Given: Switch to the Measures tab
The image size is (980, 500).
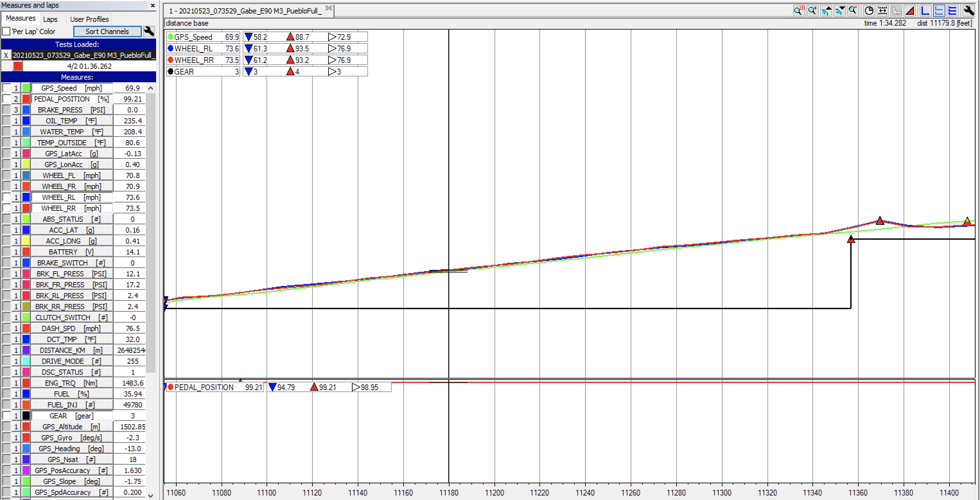Looking at the screenshot, I should [21, 18].
